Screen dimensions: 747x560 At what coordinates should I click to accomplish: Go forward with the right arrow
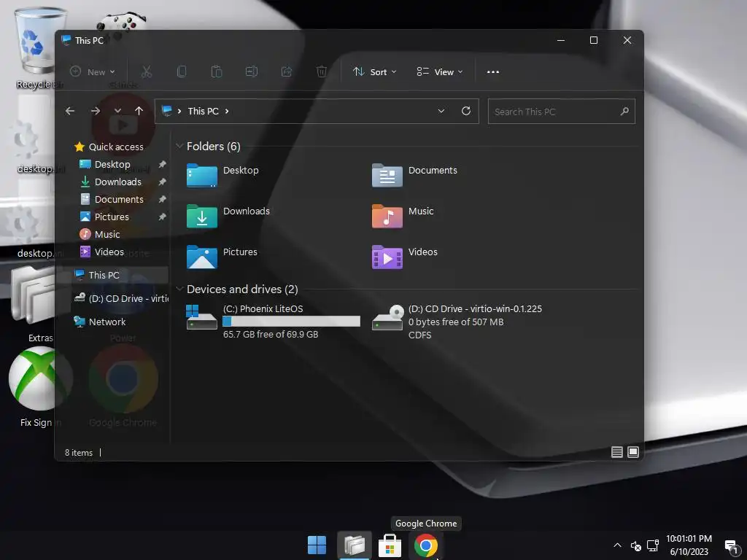pos(96,111)
